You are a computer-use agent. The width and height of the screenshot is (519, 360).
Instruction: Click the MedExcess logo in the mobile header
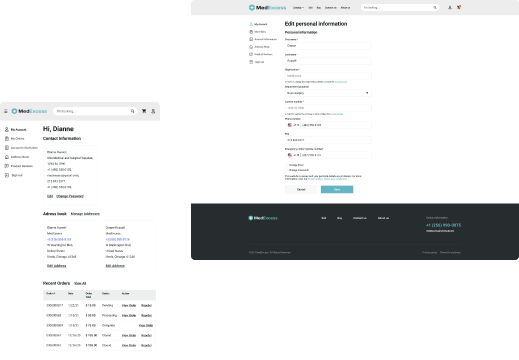click(x=29, y=111)
